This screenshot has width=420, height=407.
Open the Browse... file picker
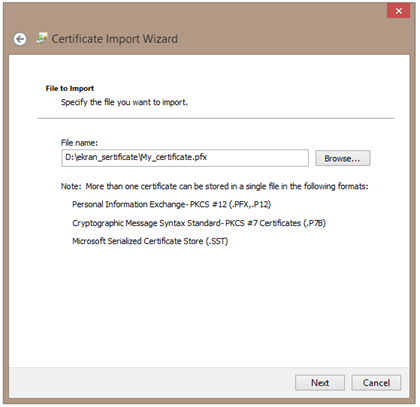click(x=343, y=158)
